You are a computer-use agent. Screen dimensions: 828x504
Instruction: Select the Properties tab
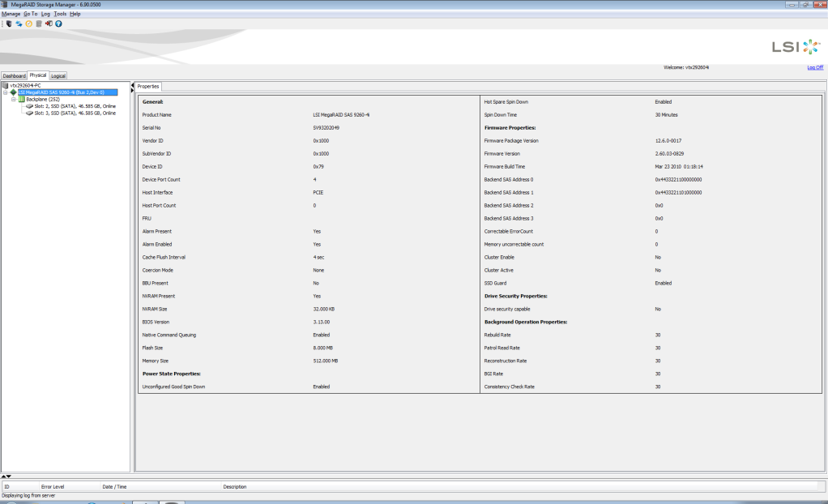tap(148, 86)
